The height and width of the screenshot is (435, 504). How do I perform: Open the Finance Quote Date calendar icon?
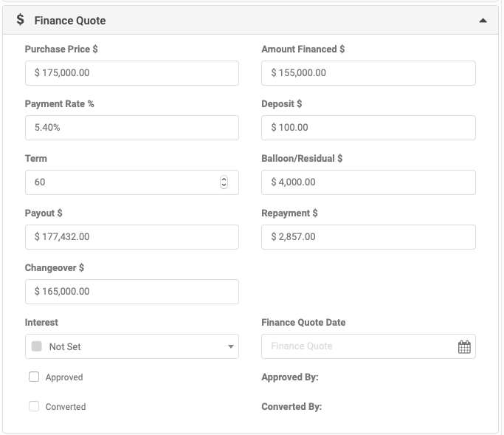[x=464, y=346]
